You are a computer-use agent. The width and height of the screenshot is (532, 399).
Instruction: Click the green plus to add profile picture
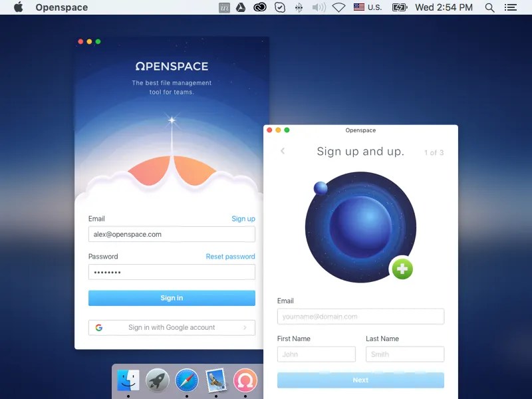[x=402, y=269]
